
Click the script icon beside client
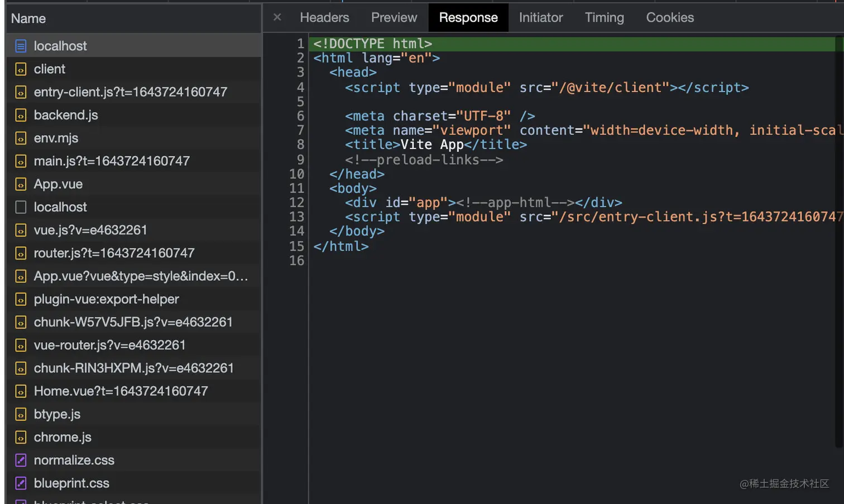click(x=21, y=69)
